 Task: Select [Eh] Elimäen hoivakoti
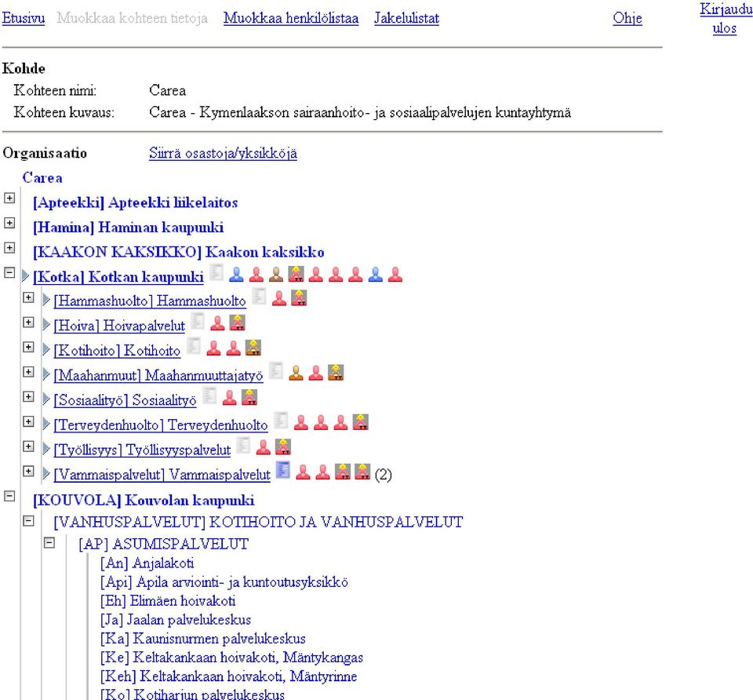coord(168,601)
